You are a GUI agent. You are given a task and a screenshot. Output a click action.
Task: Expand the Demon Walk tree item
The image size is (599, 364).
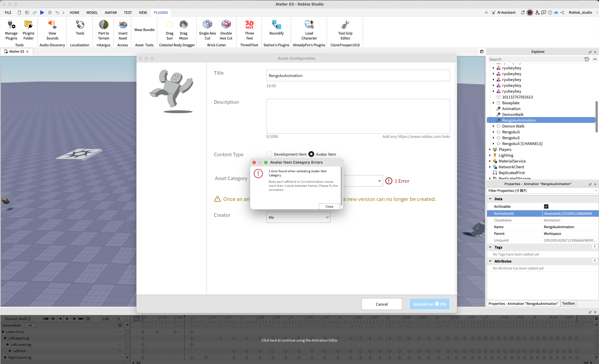(x=493, y=126)
